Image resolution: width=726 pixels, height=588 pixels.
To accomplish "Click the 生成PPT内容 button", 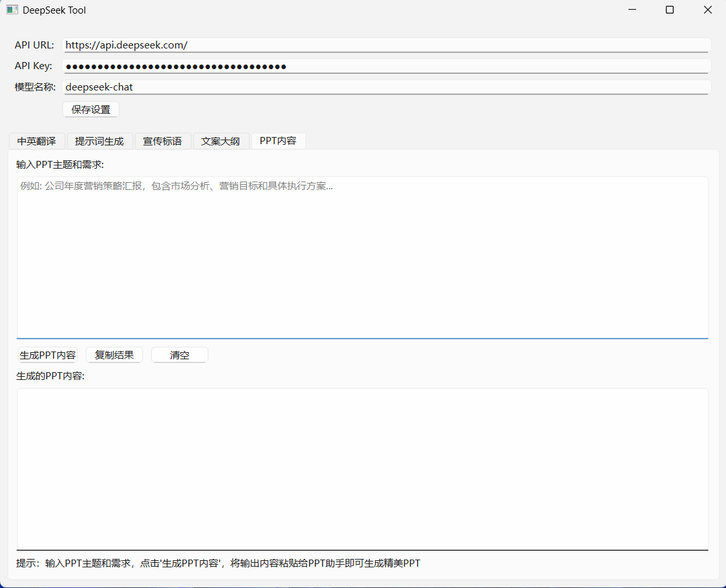I will coord(47,355).
